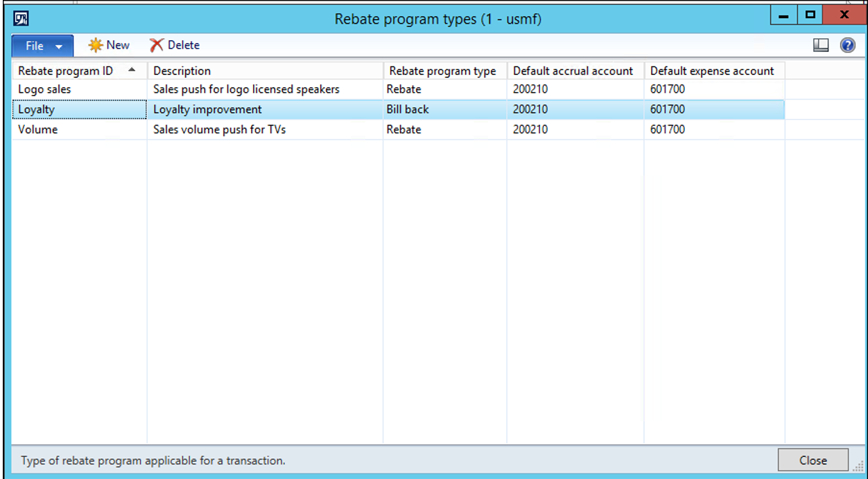Open Help with the question mark icon

point(847,44)
